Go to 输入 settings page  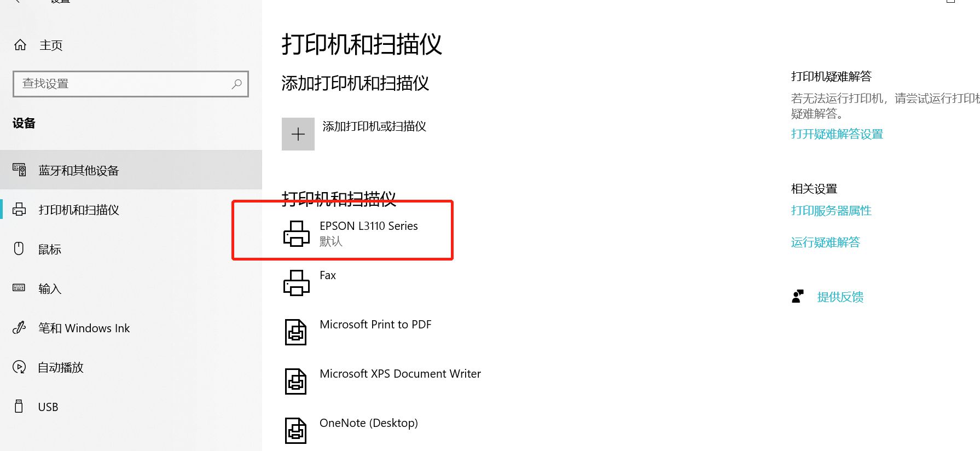tap(131, 288)
